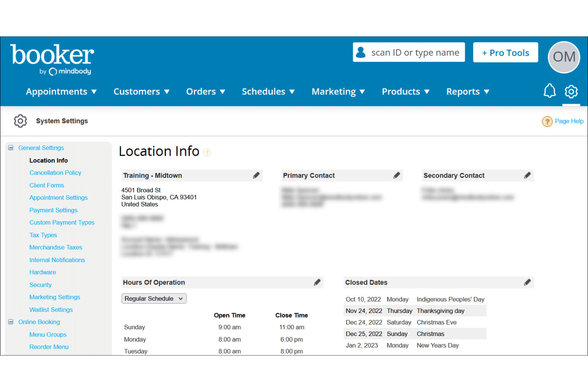Click the scan ID or type name field
Viewport: 588px width, 392px height.
click(x=409, y=52)
